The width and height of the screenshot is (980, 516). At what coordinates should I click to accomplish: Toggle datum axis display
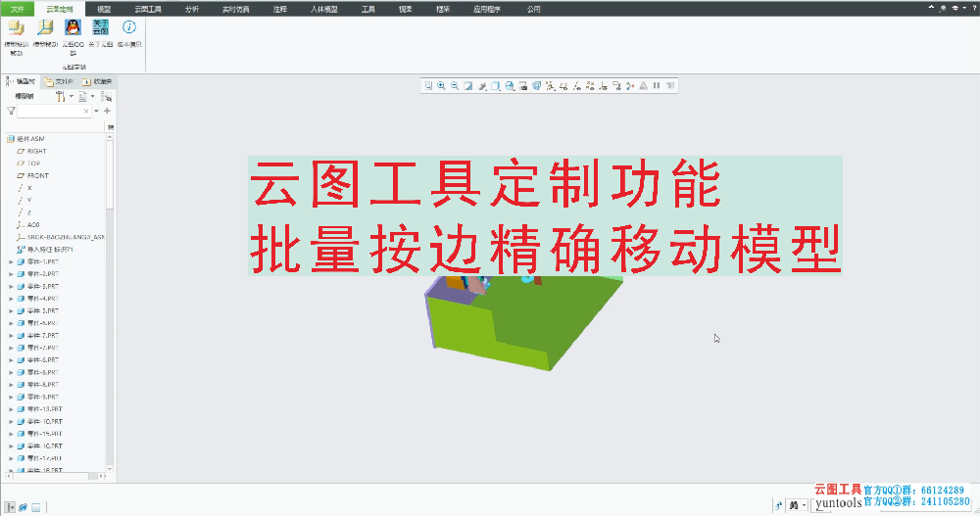tap(576, 85)
